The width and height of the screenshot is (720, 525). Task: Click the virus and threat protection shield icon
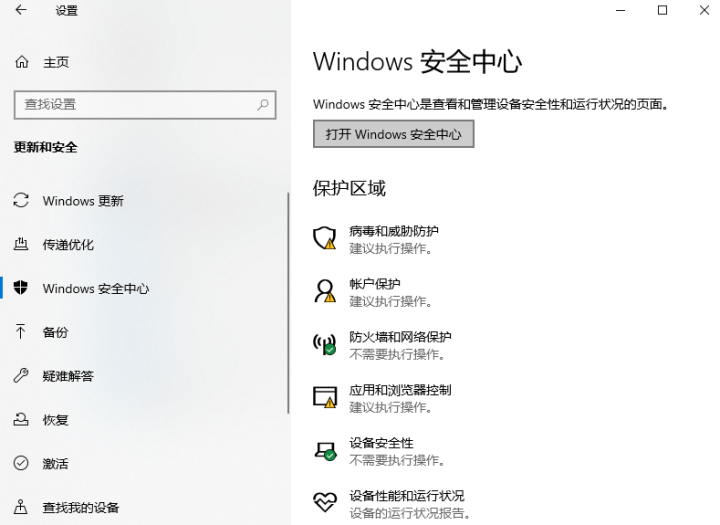coord(324,238)
